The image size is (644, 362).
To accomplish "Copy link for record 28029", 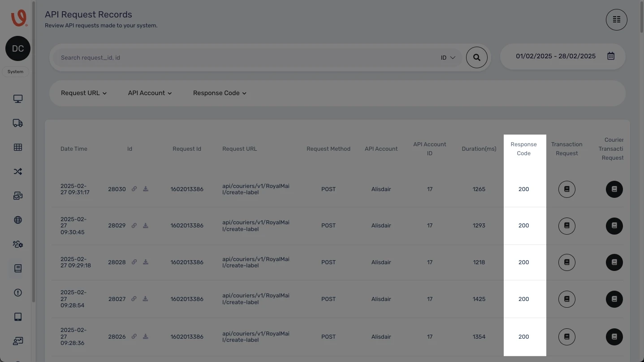I will [x=134, y=226].
